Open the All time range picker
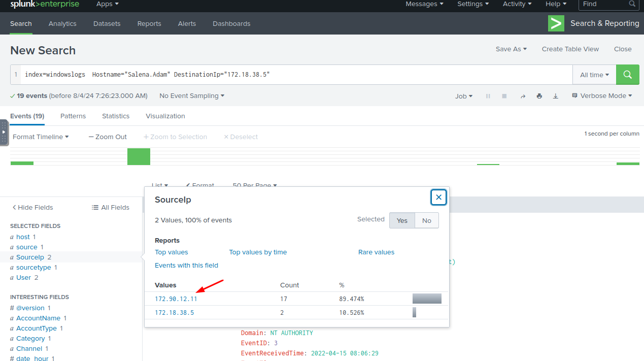The height and width of the screenshot is (361, 644). click(594, 75)
